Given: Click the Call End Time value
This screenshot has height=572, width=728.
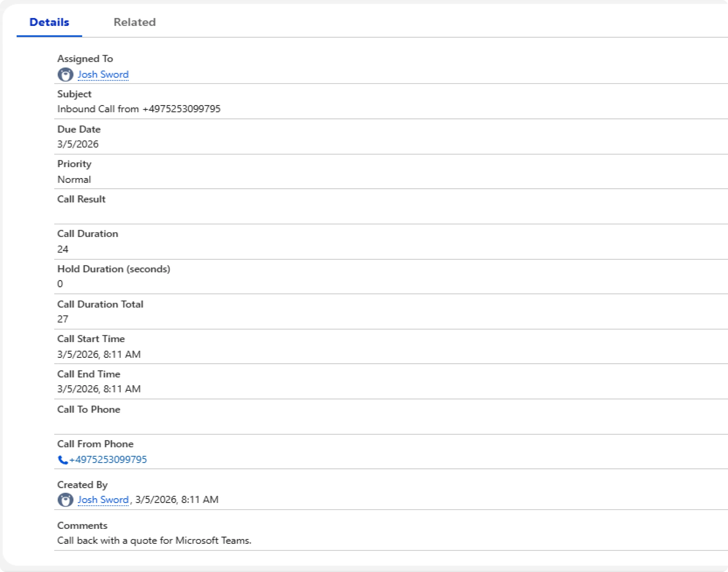Looking at the screenshot, I should (99, 389).
